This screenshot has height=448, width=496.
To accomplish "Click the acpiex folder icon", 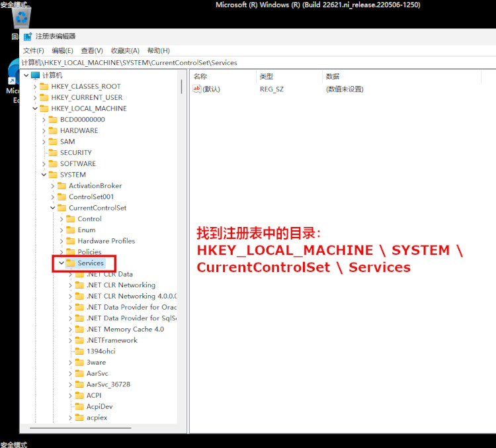I will coord(79,418).
